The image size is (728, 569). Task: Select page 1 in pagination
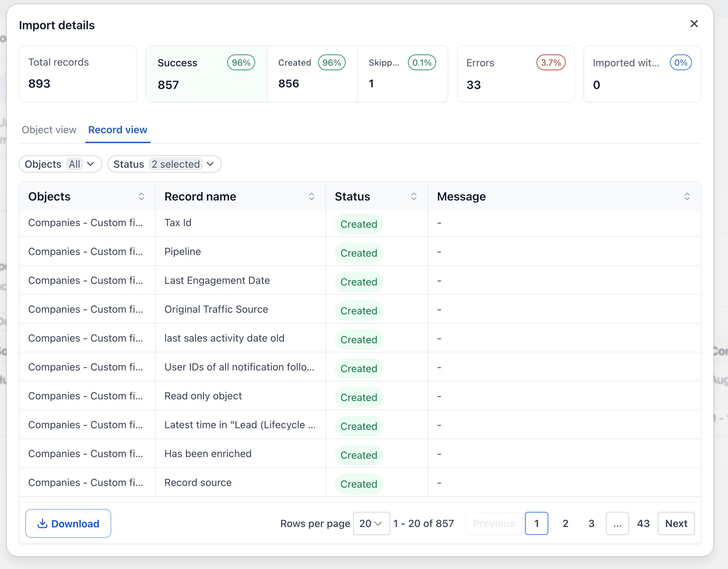pos(536,523)
